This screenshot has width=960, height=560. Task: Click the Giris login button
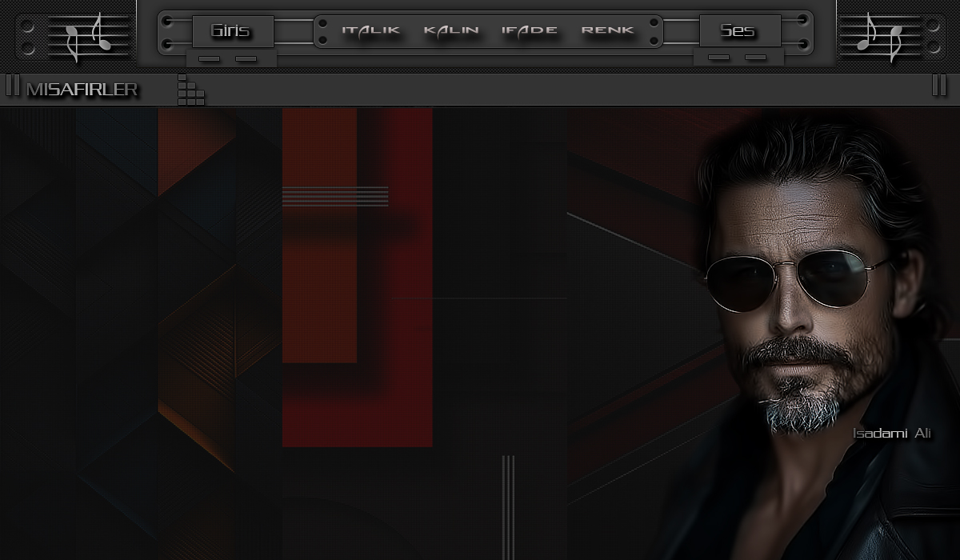click(233, 31)
